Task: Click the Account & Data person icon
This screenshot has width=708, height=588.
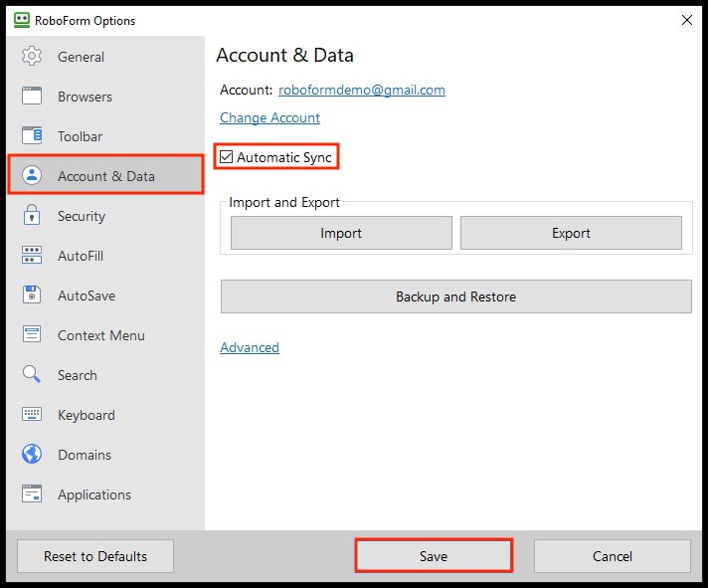Action: coord(32,175)
